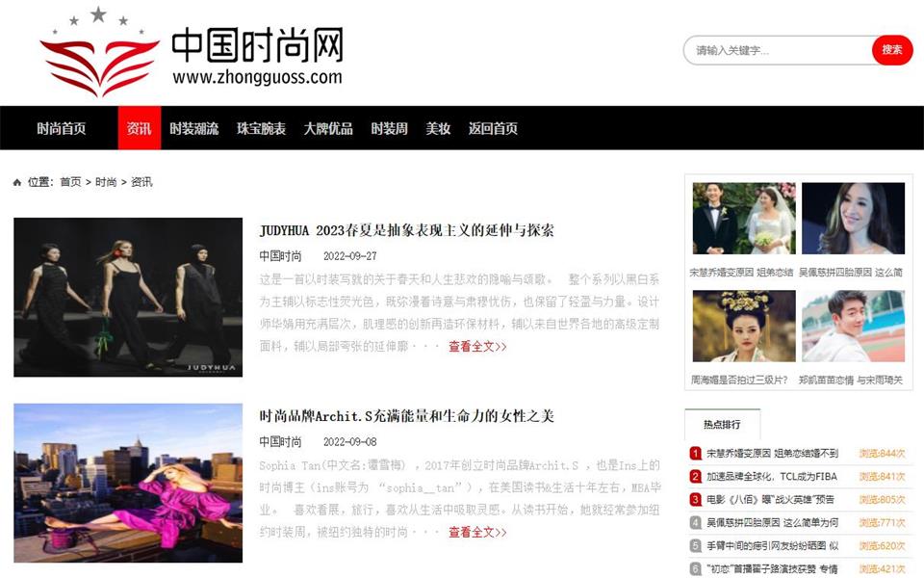Click the home icon in the breadcrumb bar
This screenshot has width=924, height=578.
(15, 180)
